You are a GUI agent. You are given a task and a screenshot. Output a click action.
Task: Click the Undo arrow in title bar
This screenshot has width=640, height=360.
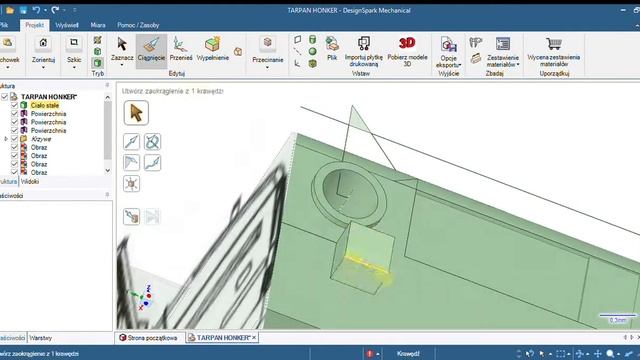36,10
